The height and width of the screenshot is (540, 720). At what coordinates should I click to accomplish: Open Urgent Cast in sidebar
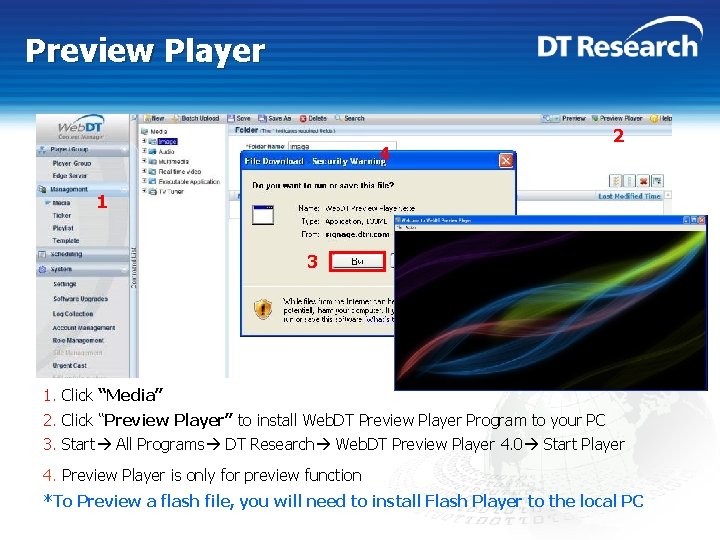tap(69, 366)
